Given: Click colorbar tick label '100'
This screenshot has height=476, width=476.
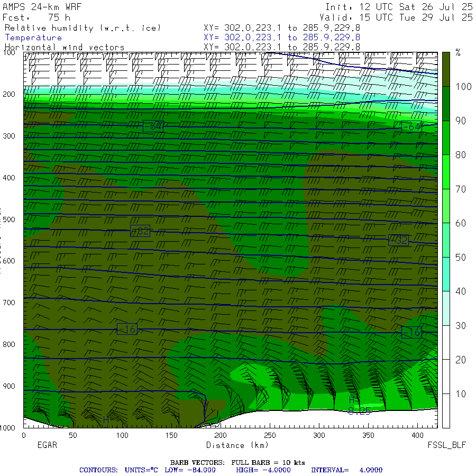Looking at the screenshot, I should pos(463,87).
